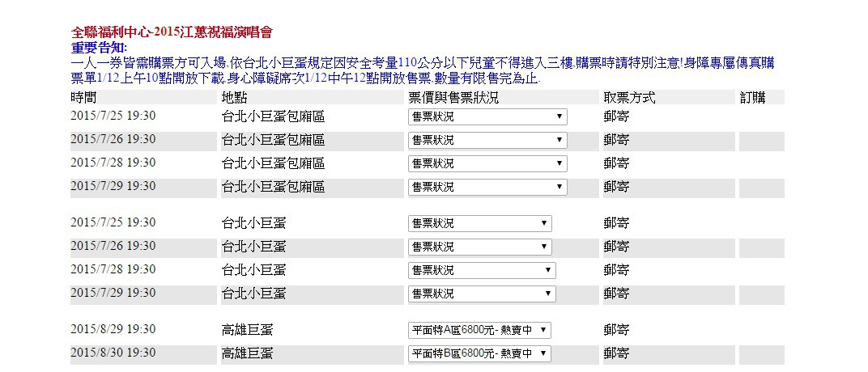Click the 票價與售票狀況 column header
The width and height of the screenshot is (868, 372).
(453, 98)
